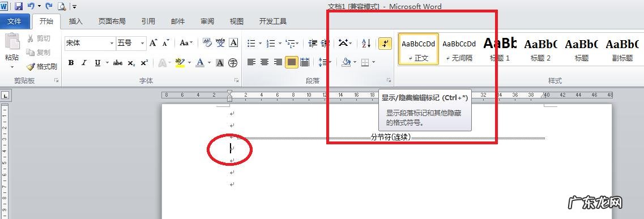This screenshot has height=219, width=644.
Task: Open the Clipboard group dialog launcher
Action: pyautogui.click(x=56, y=81)
